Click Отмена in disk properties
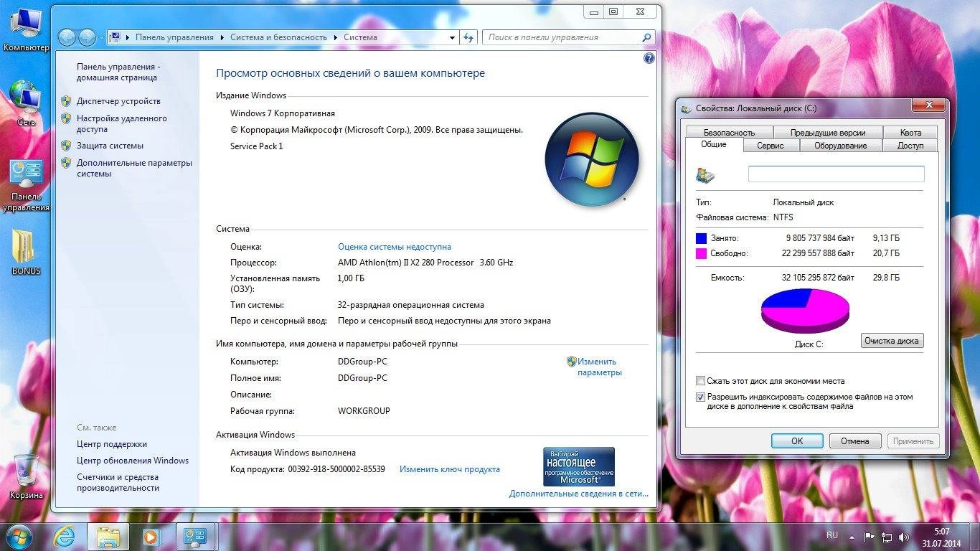Screen dimensions: 980x551 click(855, 441)
